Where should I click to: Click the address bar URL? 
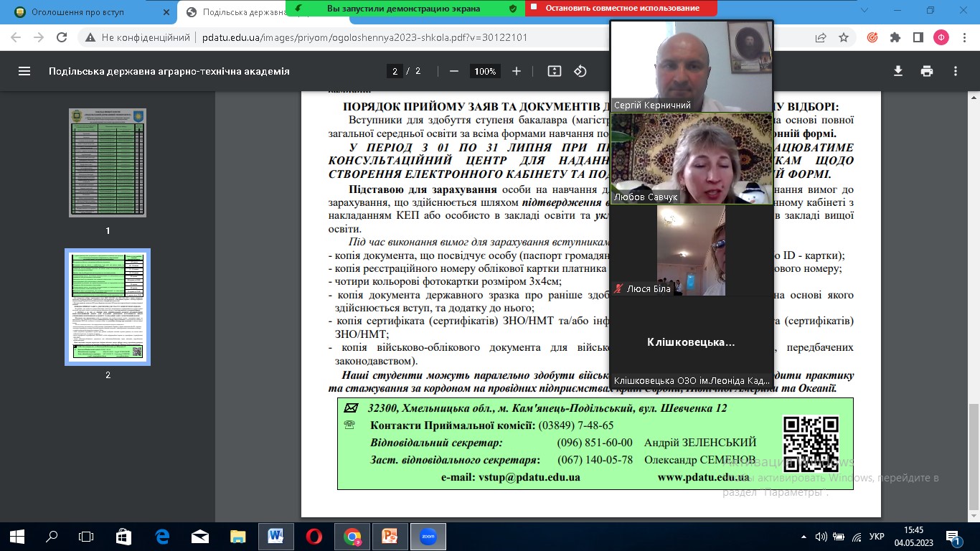pyautogui.click(x=364, y=37)
